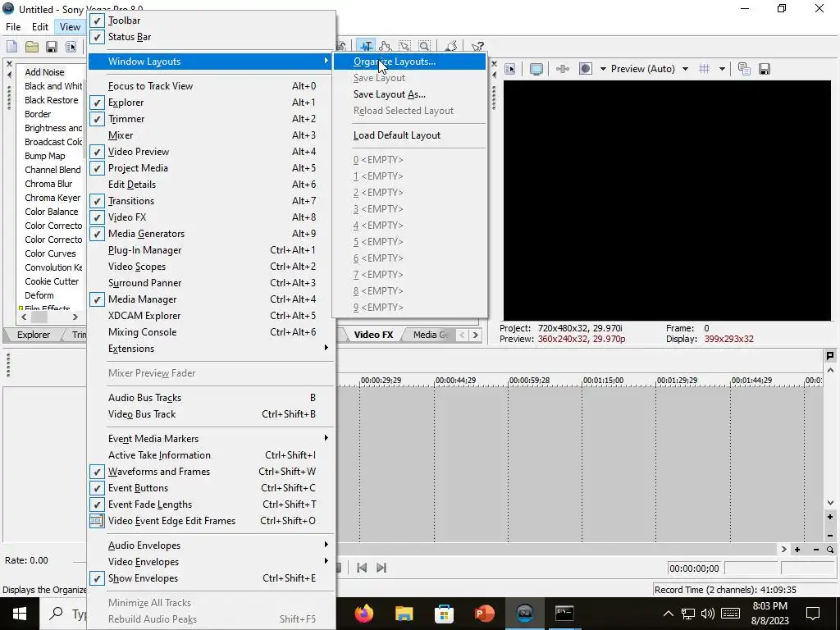Toggle the Explorer window visibility
This screenshot has height=630, width=840.
[212, 103]
